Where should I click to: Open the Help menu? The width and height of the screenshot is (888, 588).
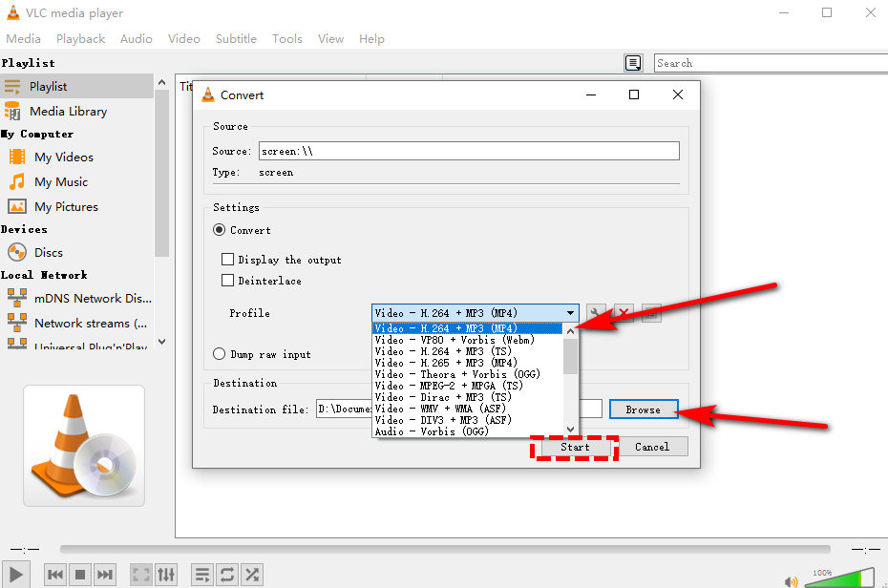pos(371,38)
